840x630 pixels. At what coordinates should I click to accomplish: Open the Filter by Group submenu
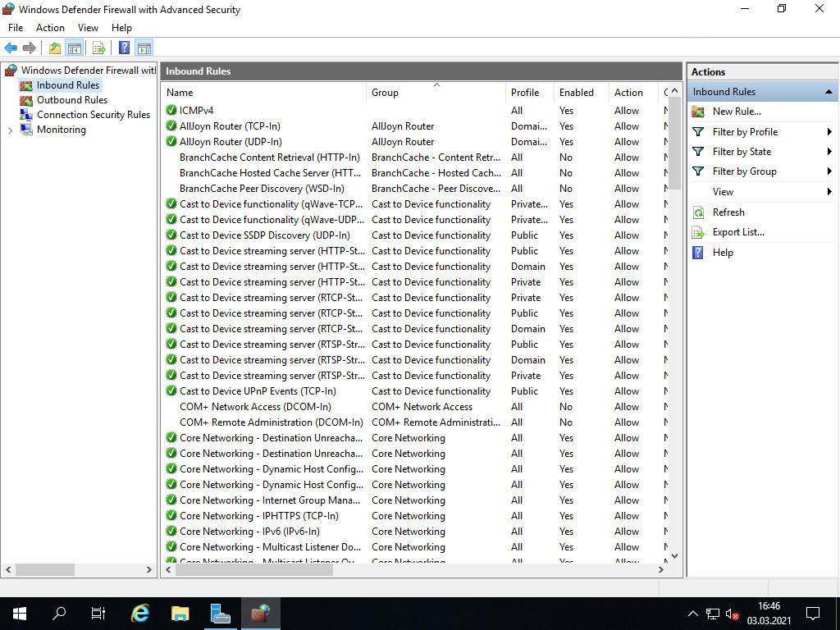tap(744, 171)
